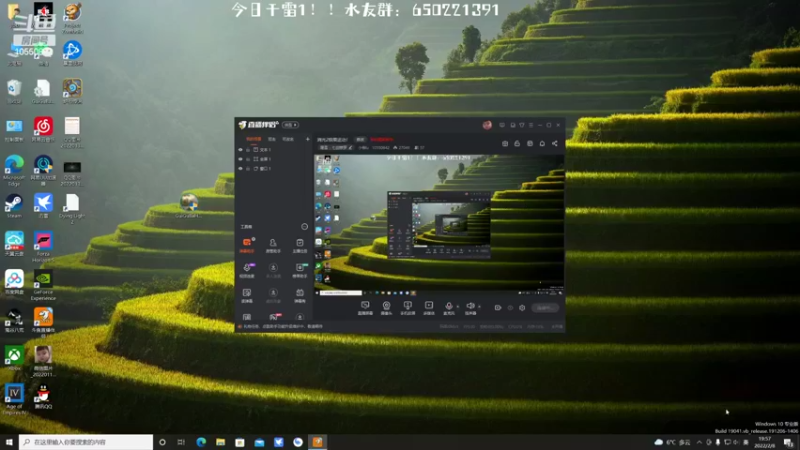Click the user avatar in app title bar

coord(487,125)
